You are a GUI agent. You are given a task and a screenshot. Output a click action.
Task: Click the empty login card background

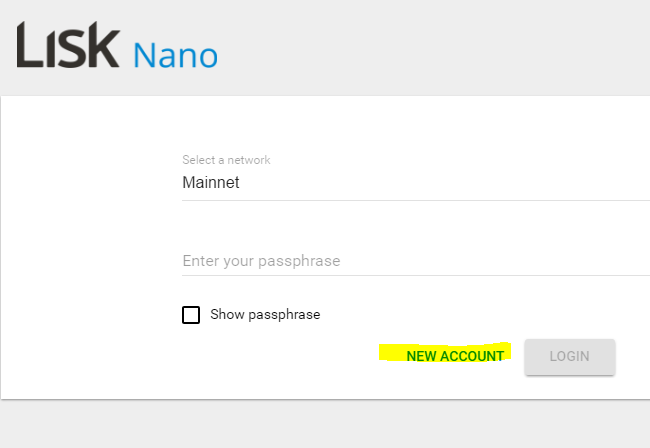[x=83, y=249]
